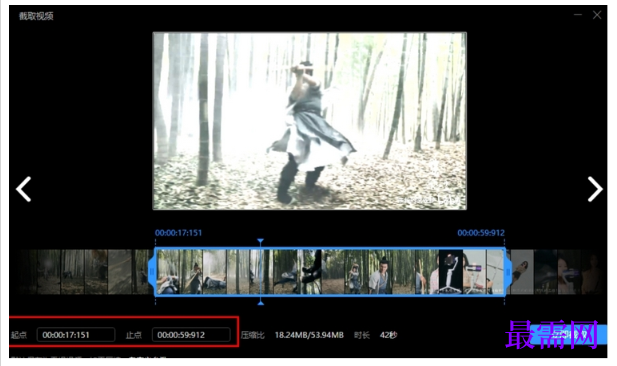Viewport: 617px width, 366px height.
Task: Go to the previous video with left arrow
Action: coord(24,189)
